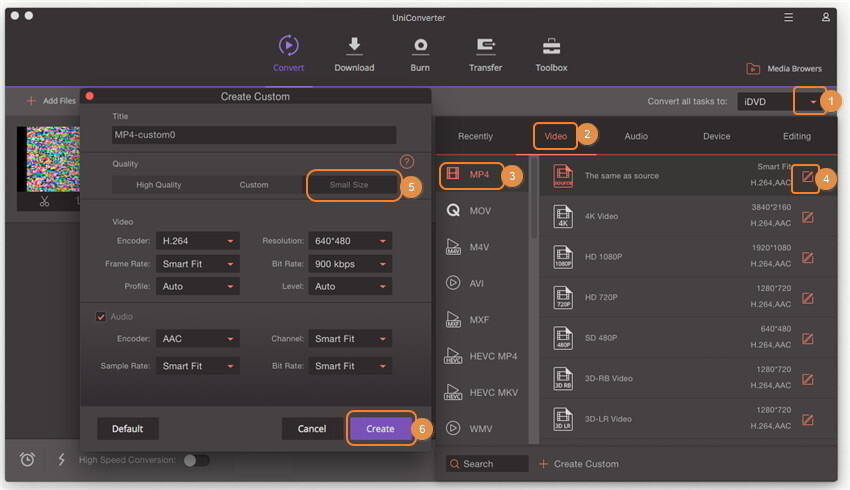Edit the 3D-LR Video preset

pyautogui.click(x=808, y=420)
